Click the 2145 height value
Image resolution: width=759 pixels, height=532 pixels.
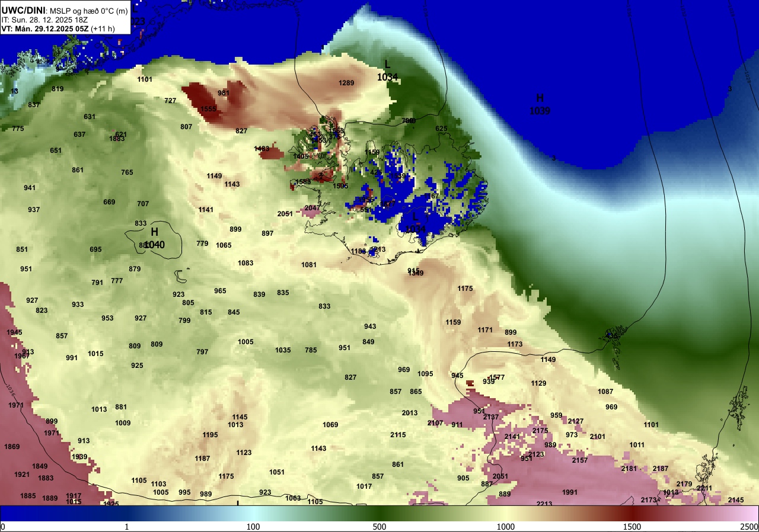(736, 500)
